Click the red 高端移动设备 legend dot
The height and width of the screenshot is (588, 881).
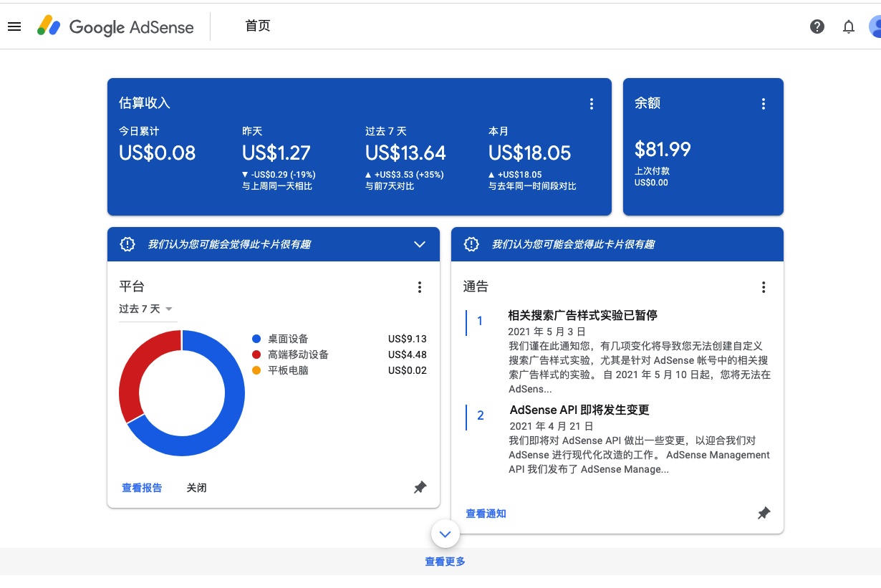256,355
